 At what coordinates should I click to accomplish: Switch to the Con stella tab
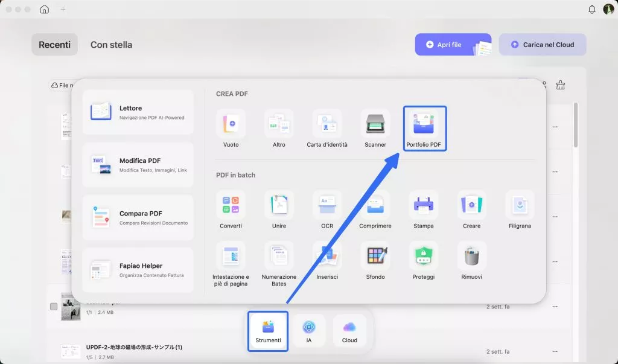pyautogui.click(x=111, y=44)
